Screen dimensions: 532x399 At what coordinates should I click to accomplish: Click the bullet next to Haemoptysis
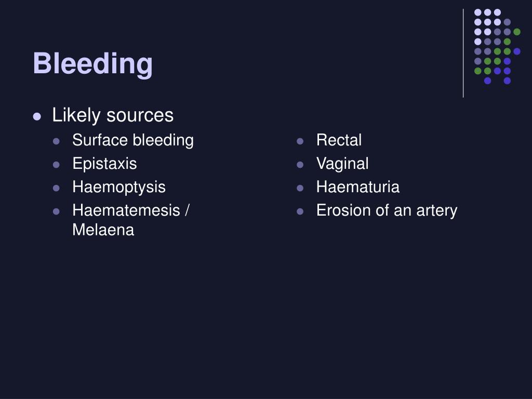56,188
